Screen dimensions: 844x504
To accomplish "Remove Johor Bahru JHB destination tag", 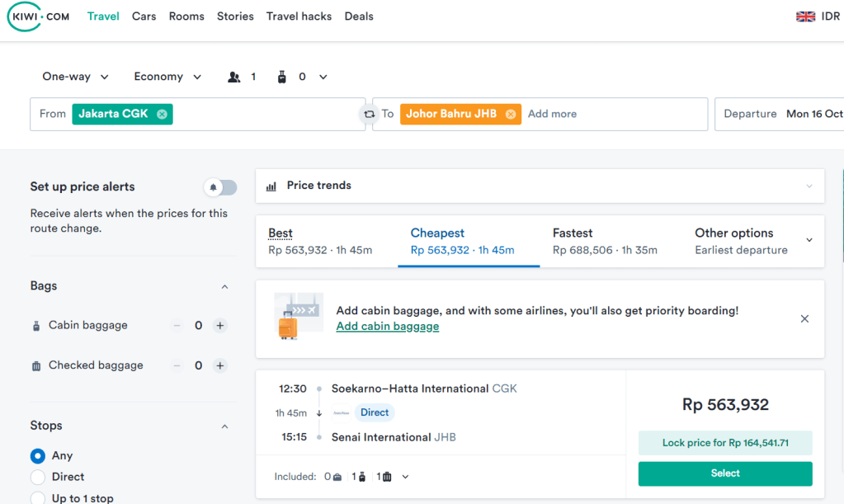I will pyautogui.click(x=511, y=114).
